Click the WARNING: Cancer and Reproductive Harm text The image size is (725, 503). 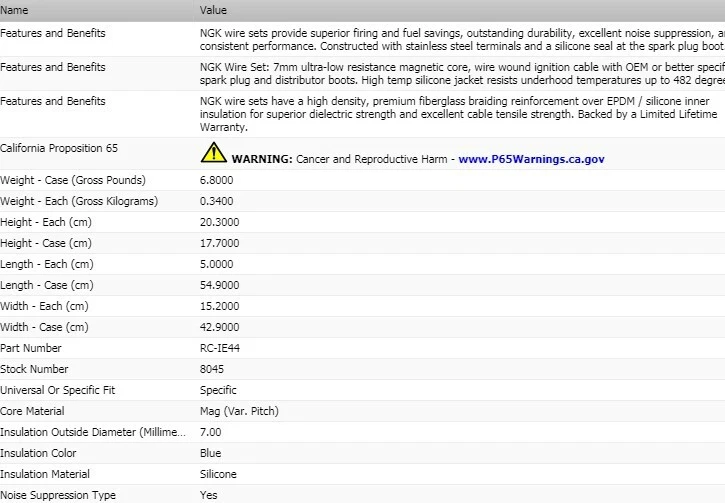click(x=339, y=159)
